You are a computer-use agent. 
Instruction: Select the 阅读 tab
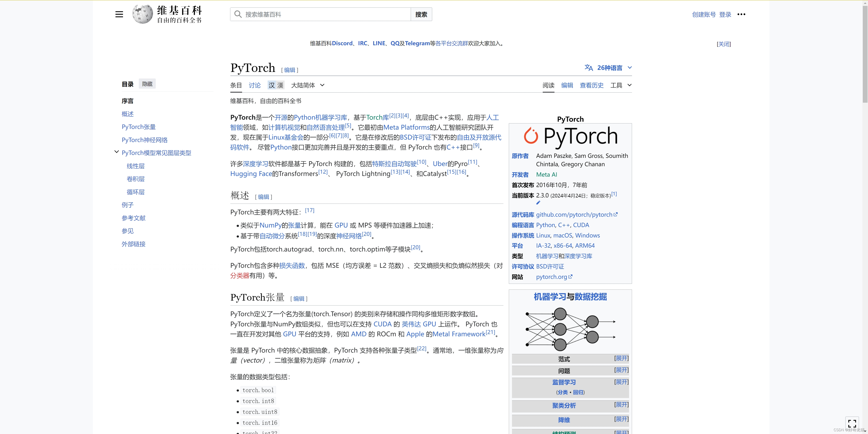pos(548,85)
